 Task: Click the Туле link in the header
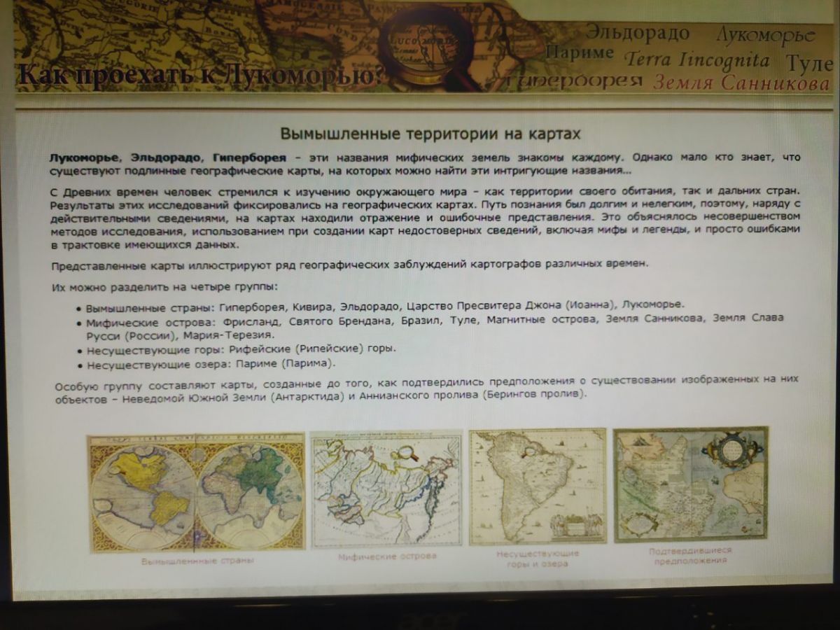[x=808, y=62]
